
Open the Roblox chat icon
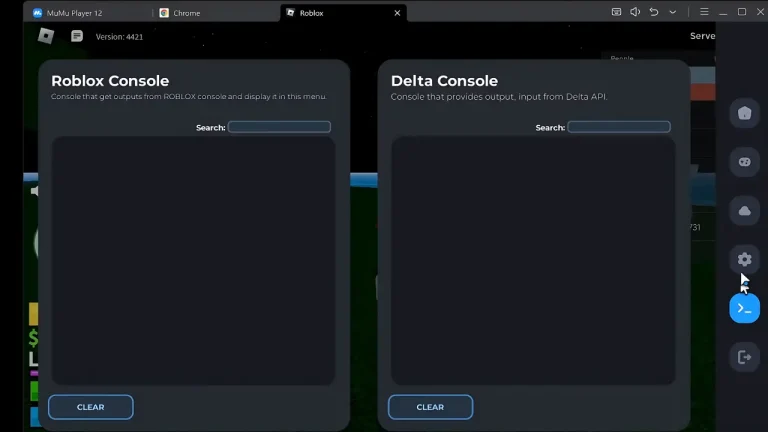(x=77, y=36)
